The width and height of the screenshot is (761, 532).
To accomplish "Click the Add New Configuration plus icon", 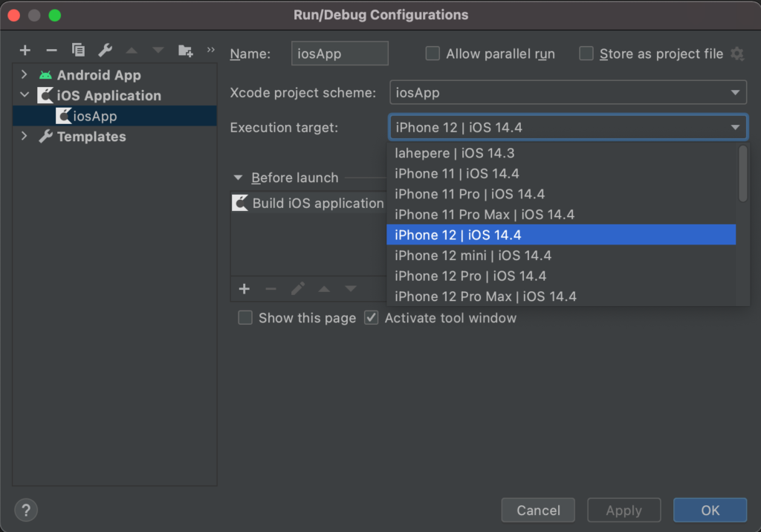I will 25,51.
